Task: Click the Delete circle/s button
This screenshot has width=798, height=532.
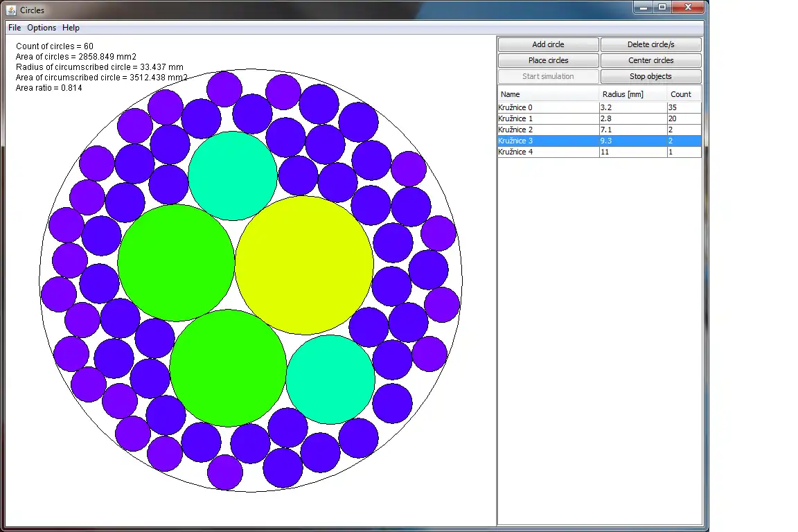Action: (651, 44)
